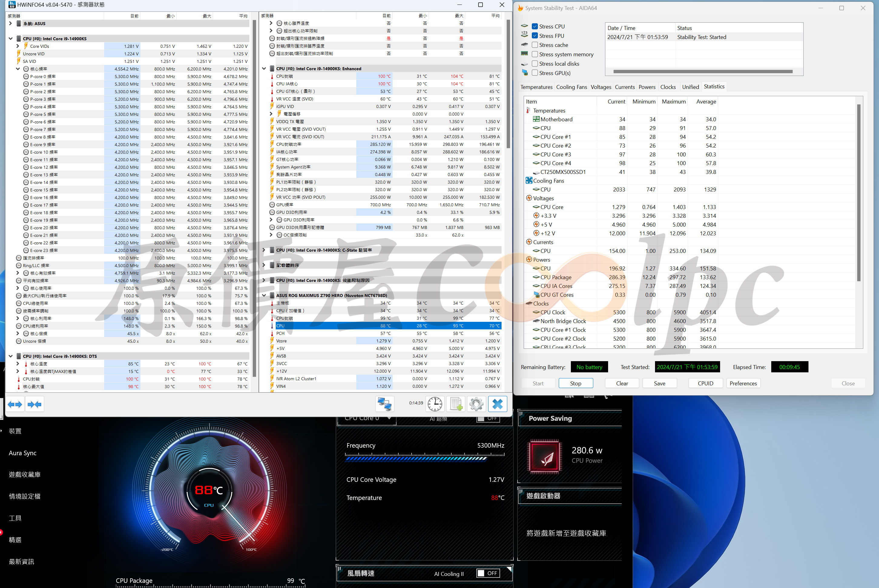Expand the 系統: ASUS sensor group

click(x=11, y=23)
